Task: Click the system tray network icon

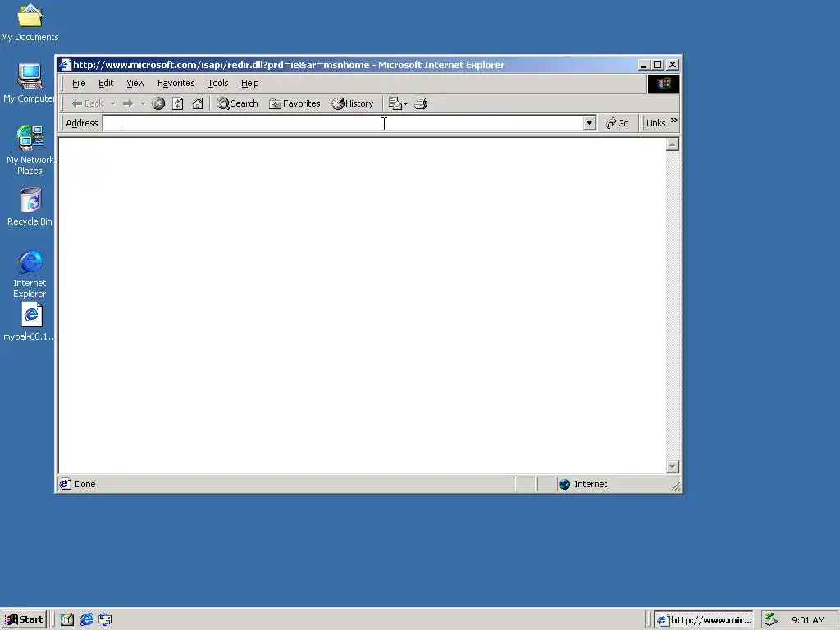Action: (x=770, y=619)
